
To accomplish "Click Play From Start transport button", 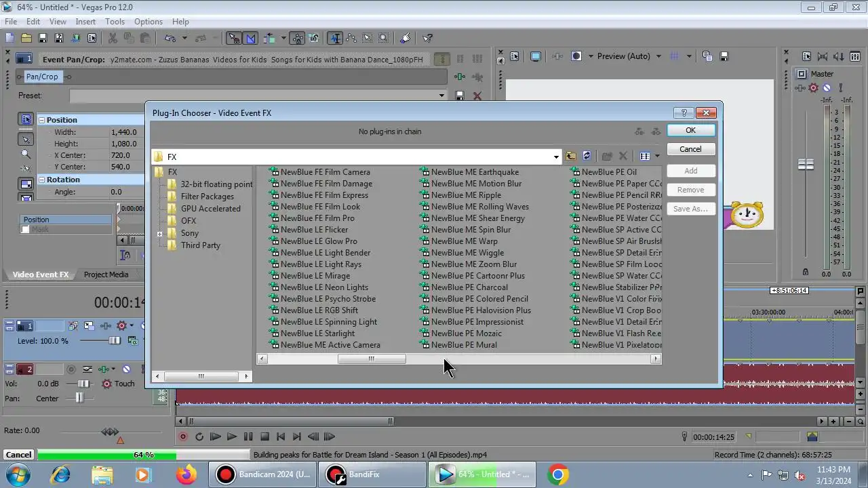I will click(x=216, y=437).
